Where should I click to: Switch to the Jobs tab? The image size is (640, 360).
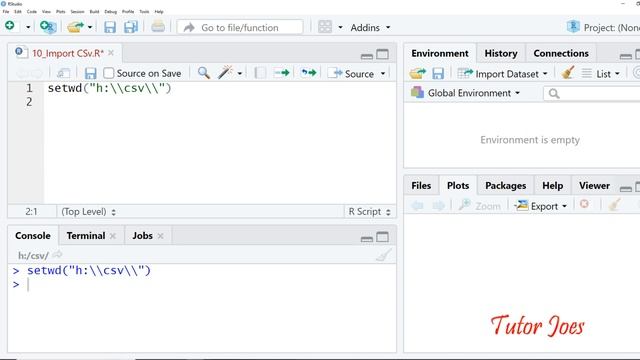pyautogui.click(x=142, y=236)
